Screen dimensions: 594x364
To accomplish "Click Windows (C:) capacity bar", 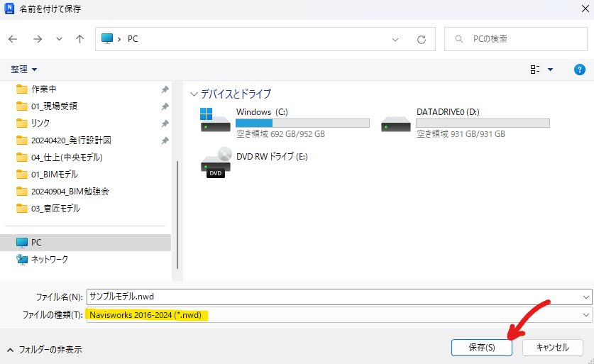I will tap(302, 123).
